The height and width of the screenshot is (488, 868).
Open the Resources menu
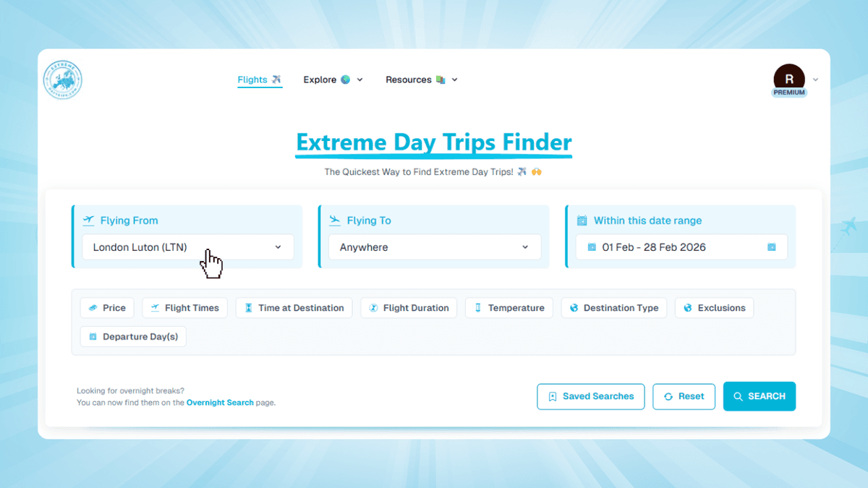(416, 80)
